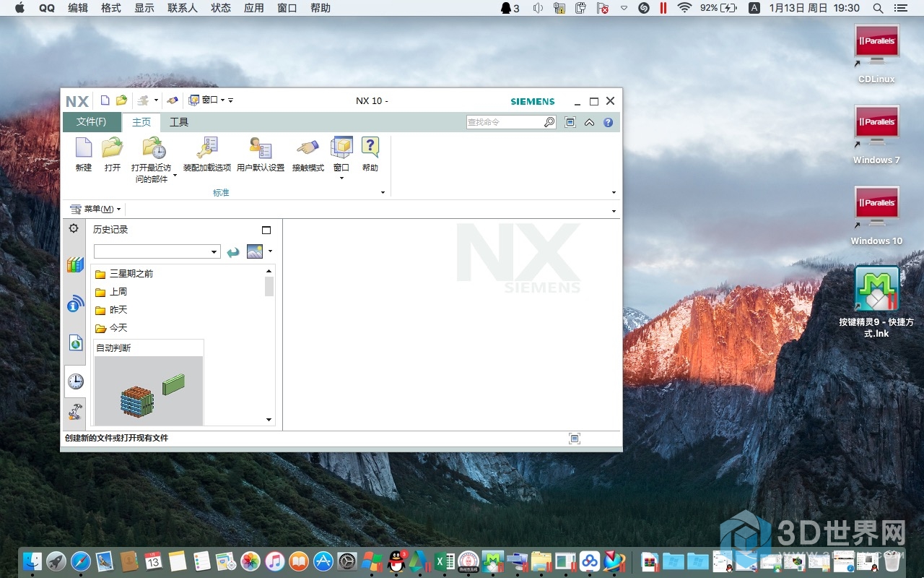Image resolution: width=924 pixels, height=578 pixels.
Task: Open the Web Browser icon in sidebar
Action: point(76,342)
